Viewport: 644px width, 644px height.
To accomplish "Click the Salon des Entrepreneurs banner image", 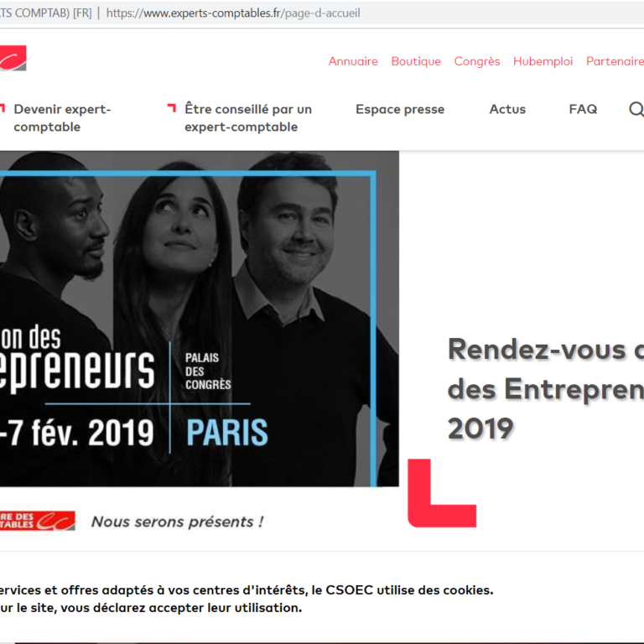I will coord(200,319).
